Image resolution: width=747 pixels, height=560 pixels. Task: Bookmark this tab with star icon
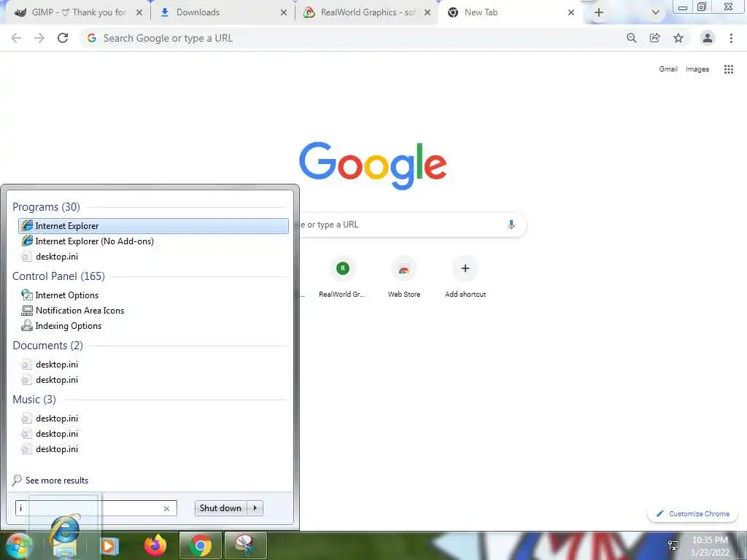tap(678, 38)
